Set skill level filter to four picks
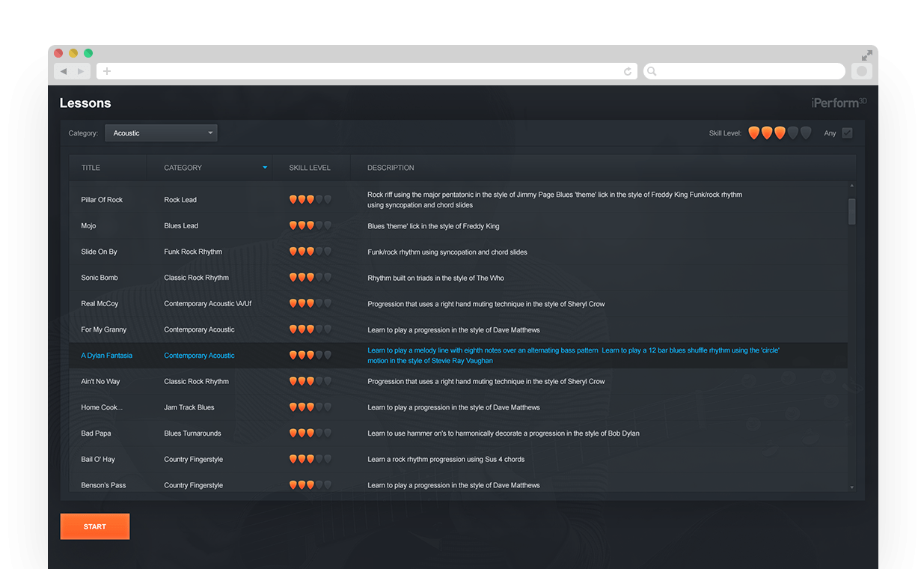Viewport: 924px width, 569px height. pyautogui.click(x=793, y=133)
